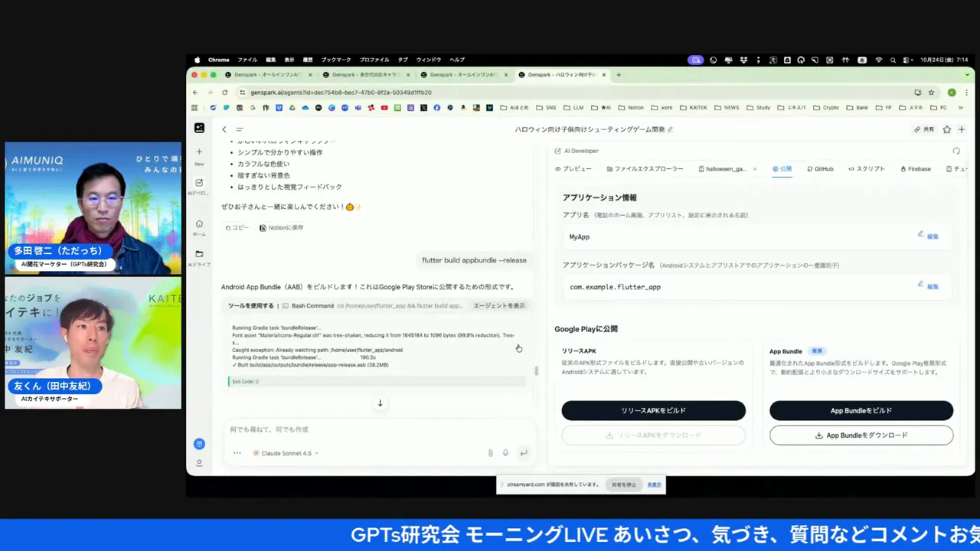Image resolution: width=980 pixels, height=551 pixels.
Task: Open a new Chrome tab
Action: tap(619, 75)
